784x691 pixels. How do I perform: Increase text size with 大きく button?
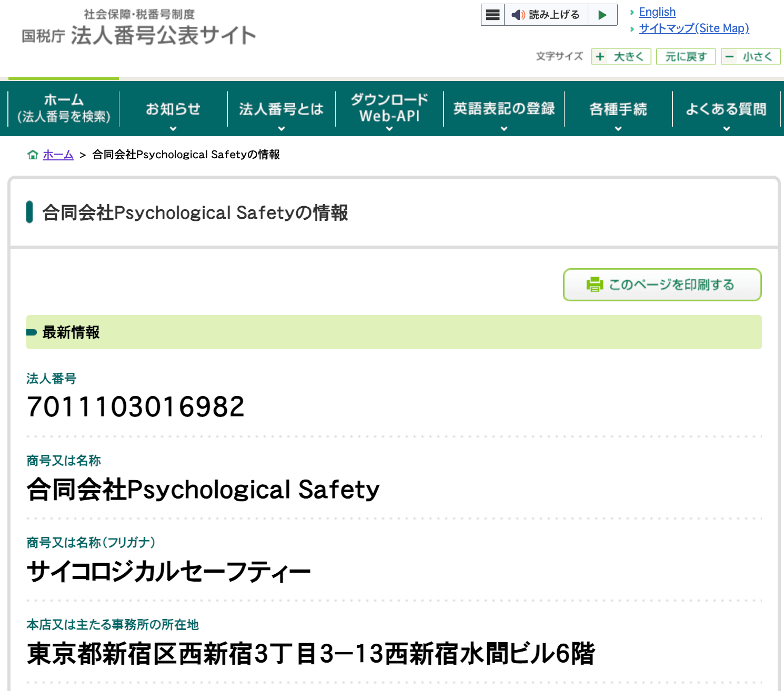pos(621,57)
